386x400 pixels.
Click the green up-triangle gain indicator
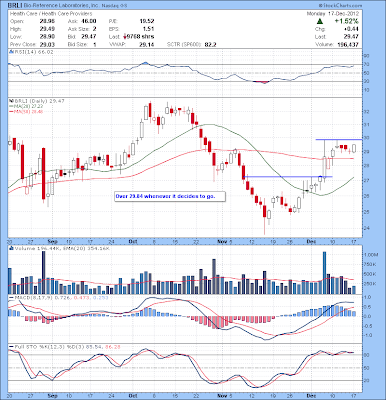pyautogui.click(x=319, y=21)
